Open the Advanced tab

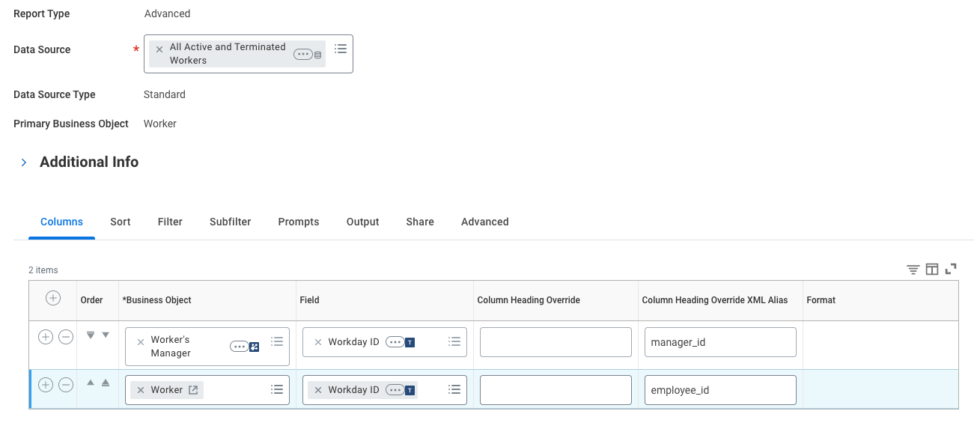click(x=485, y=222)
